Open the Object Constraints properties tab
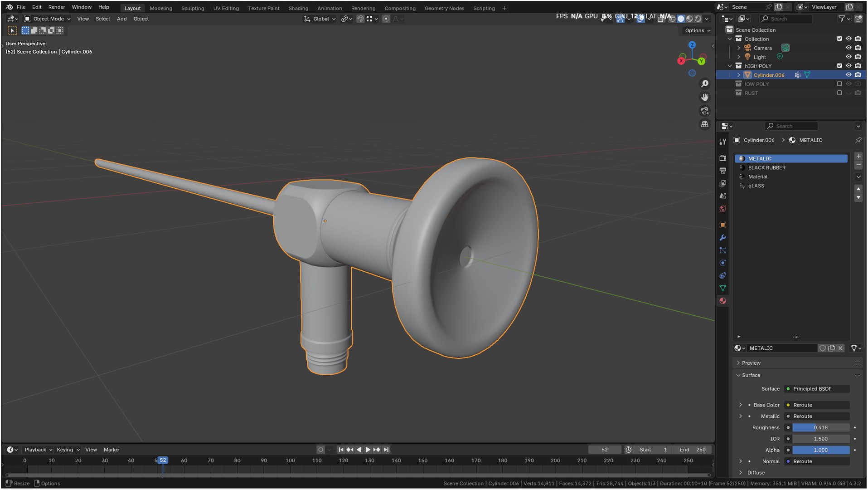 point(723,275)
